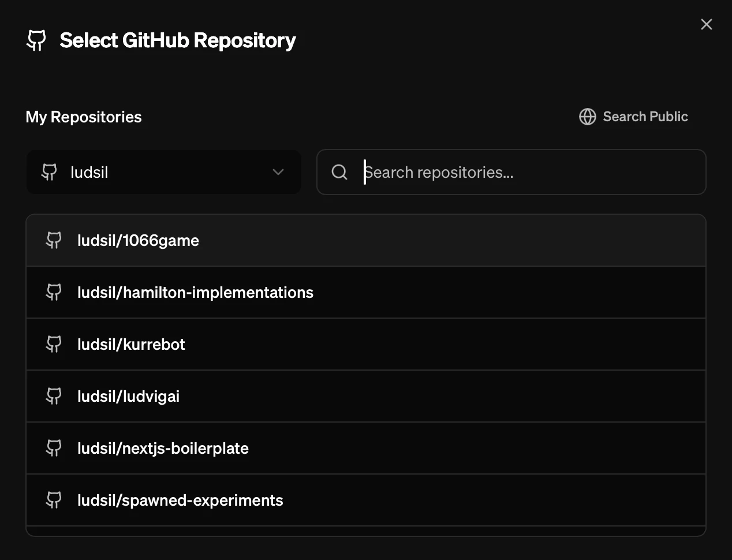Click the repository icon beside ludsil/ludvigai
The image size is (732, 560).
pos(54,396)
